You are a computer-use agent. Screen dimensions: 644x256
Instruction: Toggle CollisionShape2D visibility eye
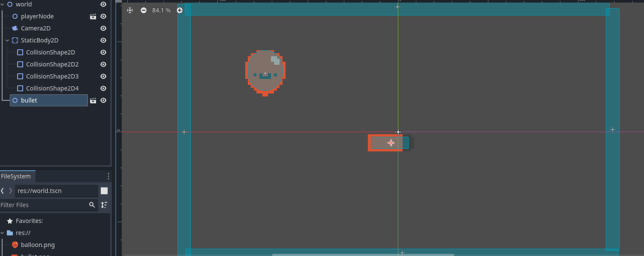pos(104,53)
